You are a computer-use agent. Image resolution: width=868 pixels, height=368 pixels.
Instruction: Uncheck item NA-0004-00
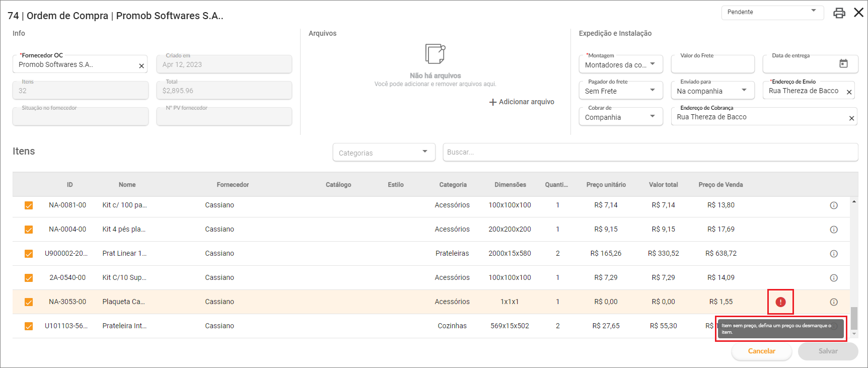coord(29,230)
